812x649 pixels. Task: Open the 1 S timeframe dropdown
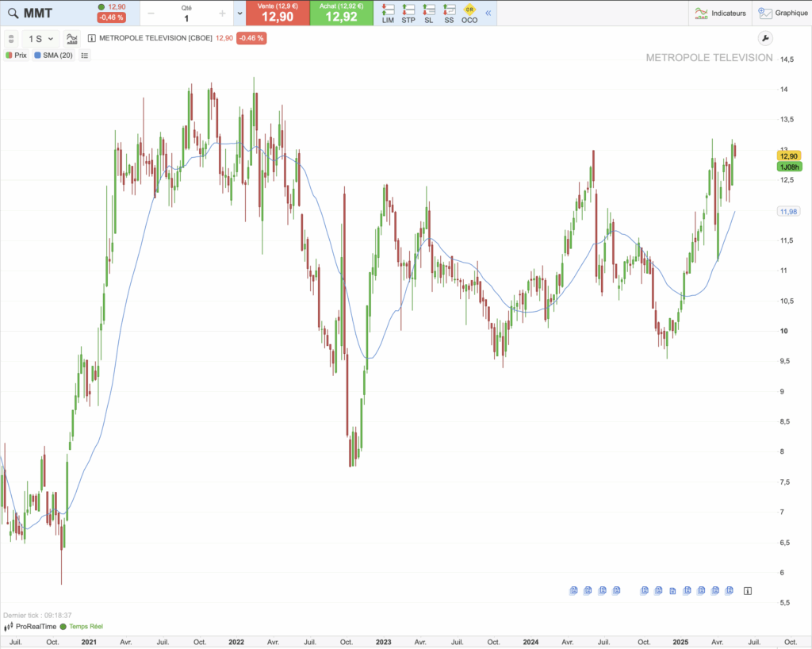(41, 39)
